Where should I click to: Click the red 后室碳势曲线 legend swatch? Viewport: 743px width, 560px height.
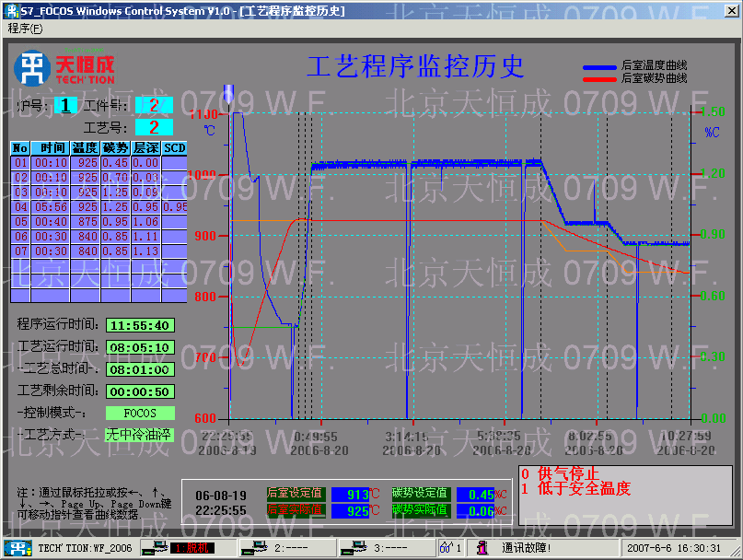(600, 79)
